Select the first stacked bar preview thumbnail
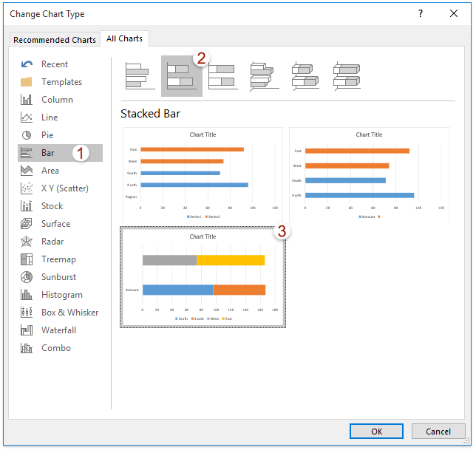 pos(202,175)
